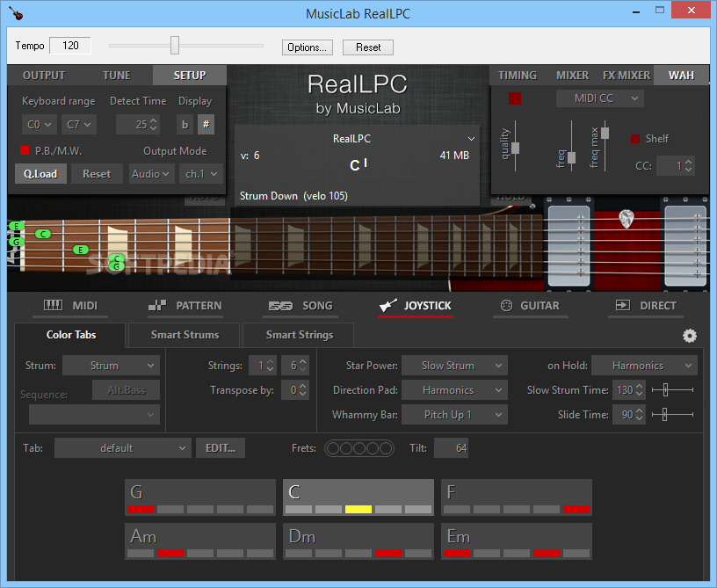
Task: Toggle the Alt.Bass button
Action: pos(127,390)
